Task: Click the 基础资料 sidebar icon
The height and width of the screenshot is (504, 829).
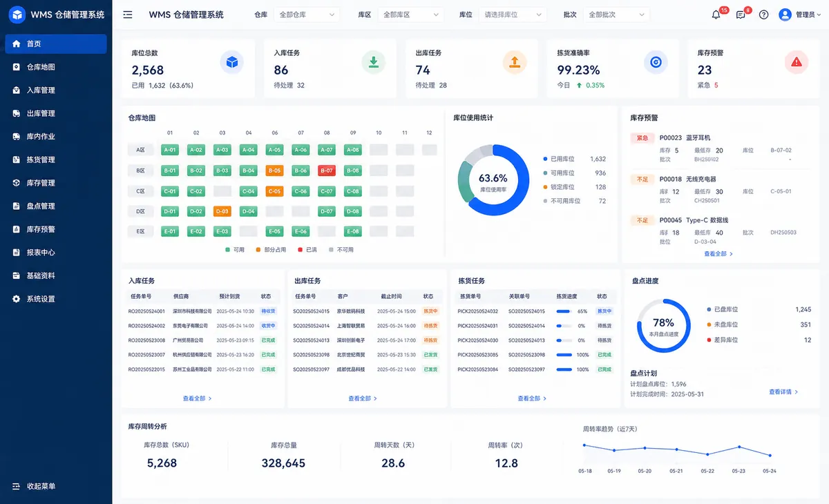Action: click(x=17, y=275)
